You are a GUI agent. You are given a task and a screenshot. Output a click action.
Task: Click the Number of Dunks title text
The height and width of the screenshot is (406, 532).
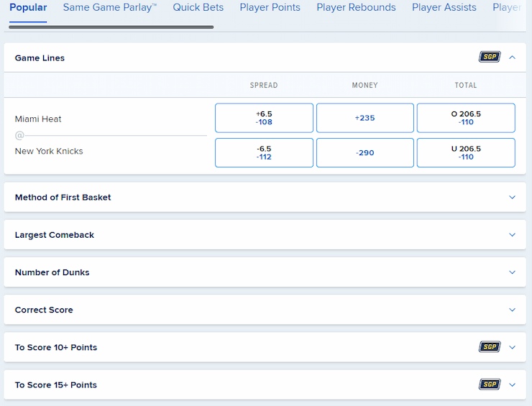(52, 272)
